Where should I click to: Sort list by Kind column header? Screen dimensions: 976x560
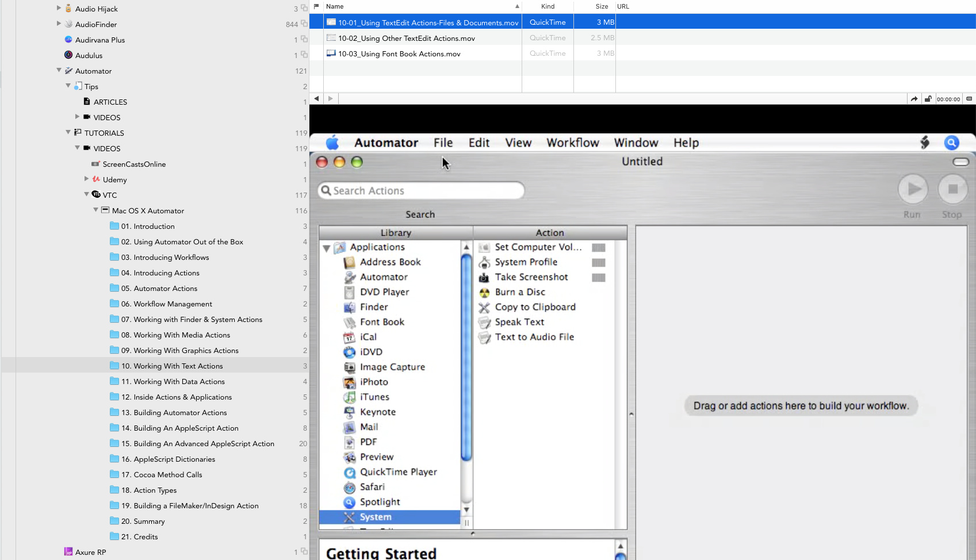click(x=548, y=6)
